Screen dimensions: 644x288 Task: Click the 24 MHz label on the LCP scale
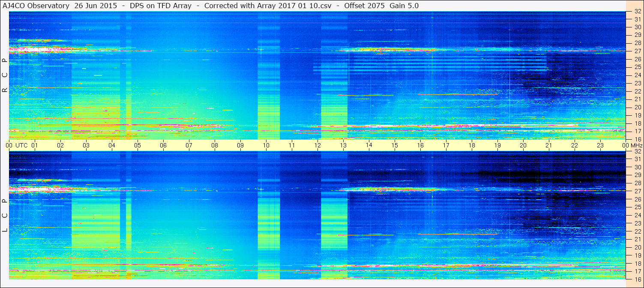coord(637,215)
